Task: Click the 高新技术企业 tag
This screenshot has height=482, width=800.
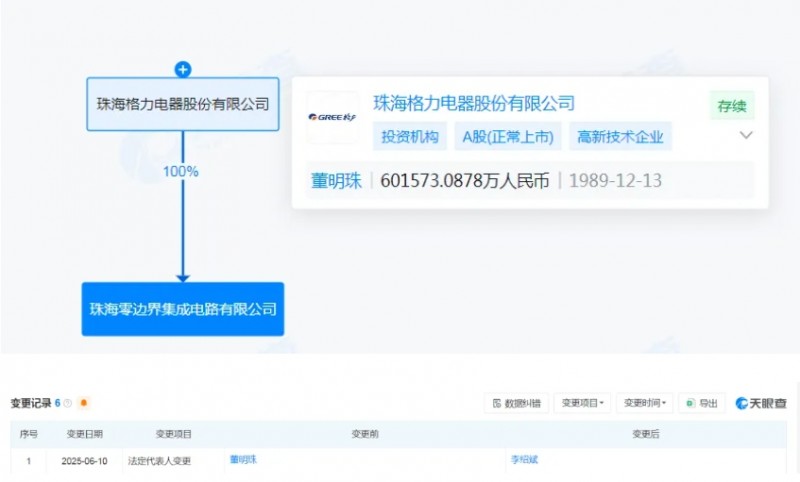Action: [x=620, y=136]
